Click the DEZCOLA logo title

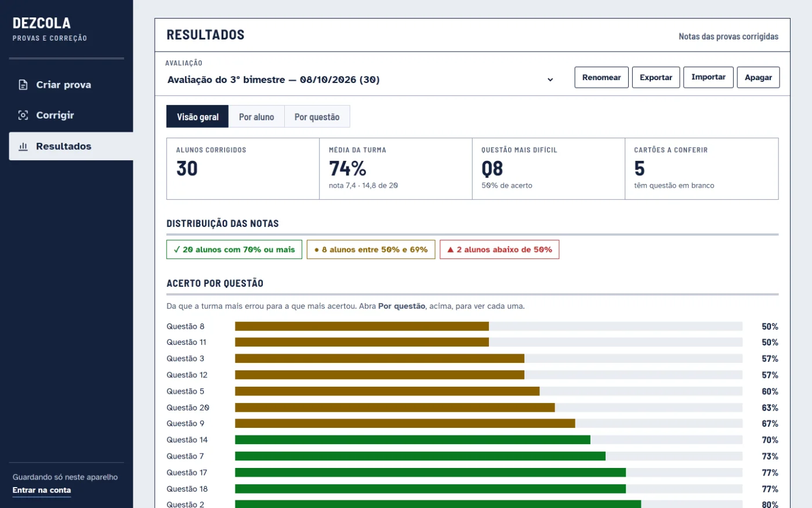(x=42, y=23)
